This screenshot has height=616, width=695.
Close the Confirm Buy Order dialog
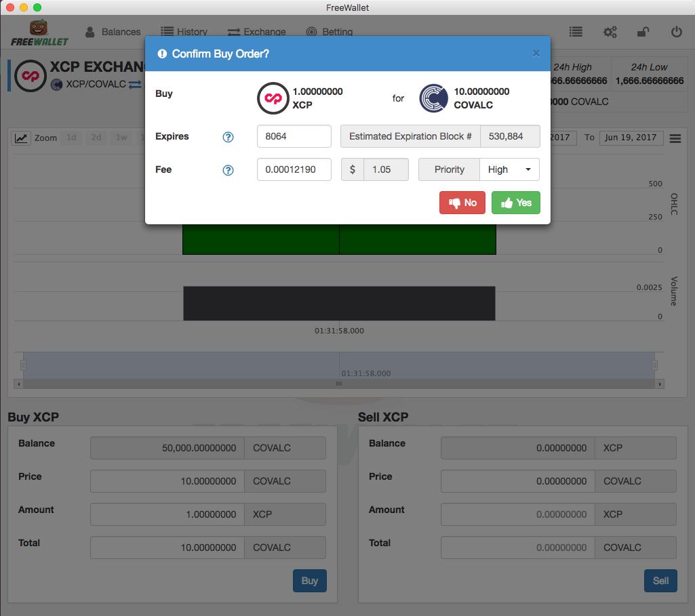[536, 54]
